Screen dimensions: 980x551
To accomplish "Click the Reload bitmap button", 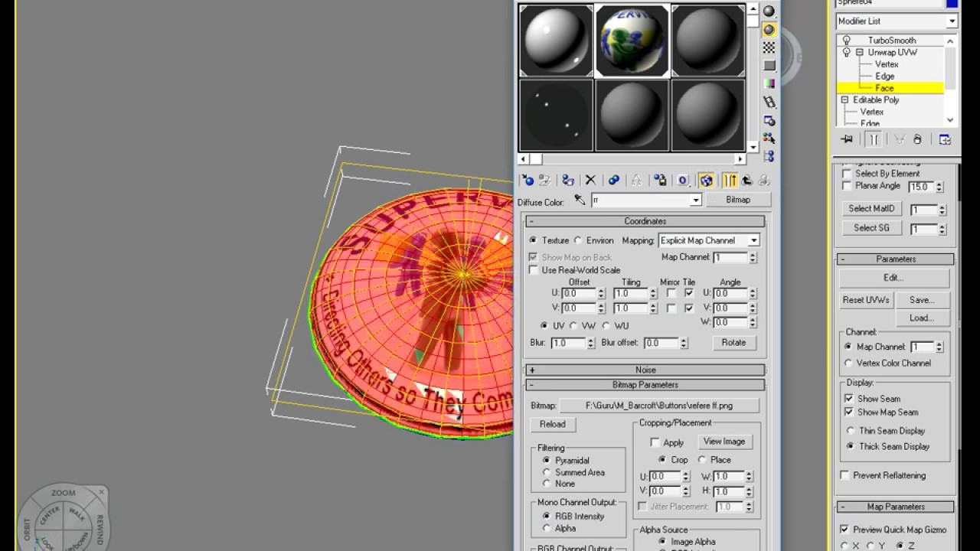I will pyautogui.click(x=552, y=424).
